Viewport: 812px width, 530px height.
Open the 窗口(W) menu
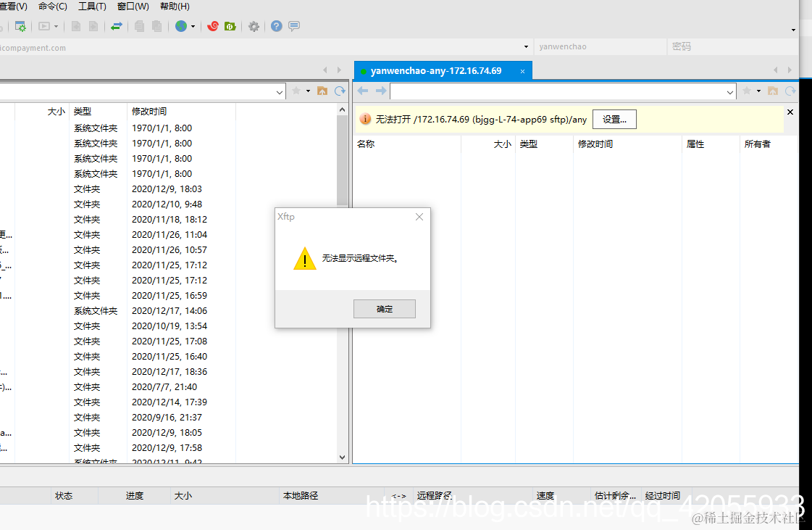coord(133,7)
